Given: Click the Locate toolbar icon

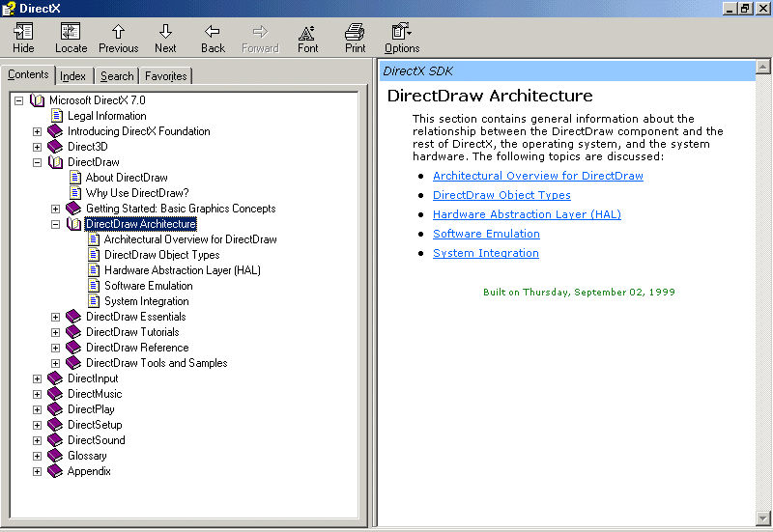Looking at the screenshot, I should (x=71, y=38).
